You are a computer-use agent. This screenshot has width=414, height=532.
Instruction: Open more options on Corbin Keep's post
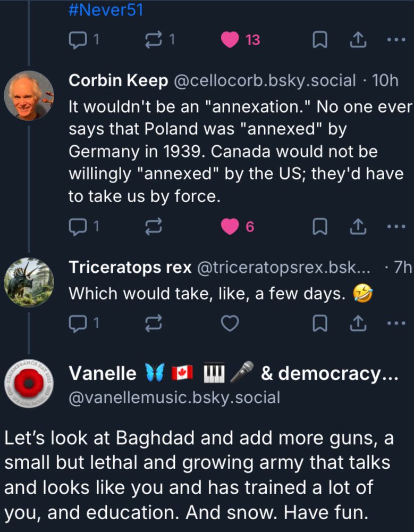(396, 227)
